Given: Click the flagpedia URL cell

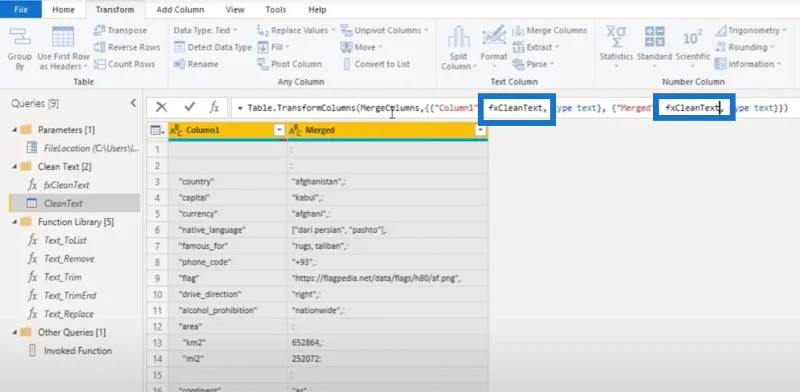Looking at the screenshot, I should [387, 278].
